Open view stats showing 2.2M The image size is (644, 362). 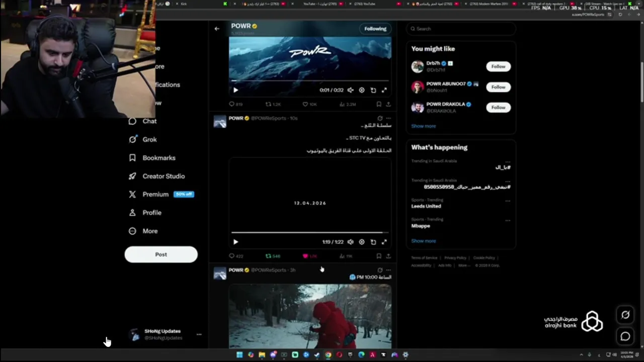(348, 104)
